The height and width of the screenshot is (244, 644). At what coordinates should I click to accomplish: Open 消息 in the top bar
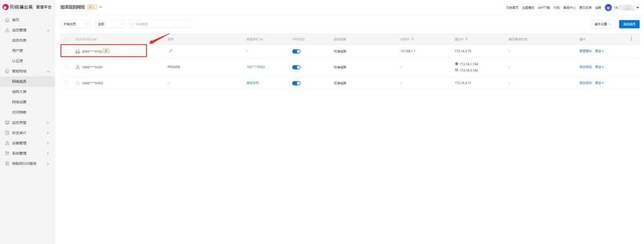click(x=598, y=8)
